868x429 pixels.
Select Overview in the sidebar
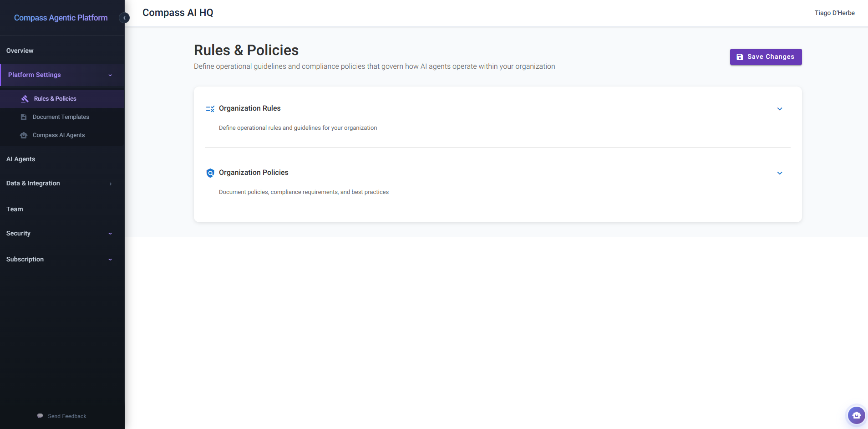(20, 51)
